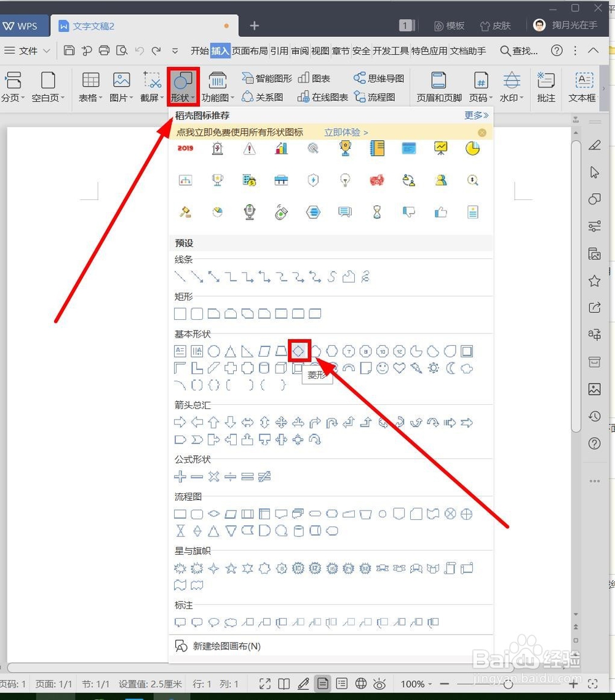Click the save icon in quick toolbar
This screenshot has height=700, width=615.
tap(69, 50)
